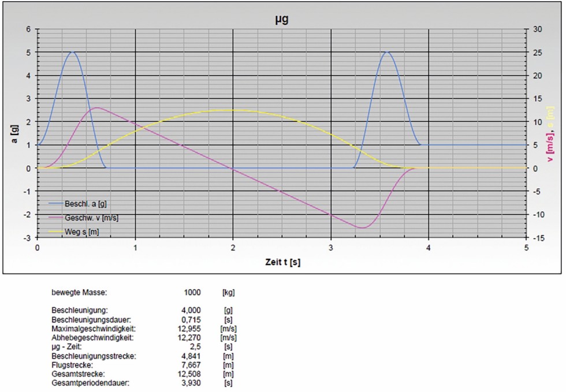The image size is (566, 392).
Task: Select the Maximalgeschwindigkeit value 12,955
Action: click(x=190, y=328)
